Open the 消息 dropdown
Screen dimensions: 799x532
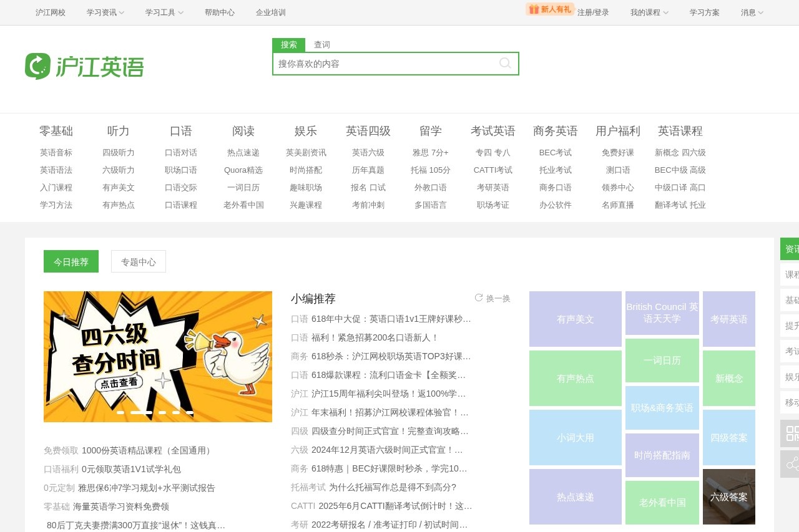pos(751,12)
